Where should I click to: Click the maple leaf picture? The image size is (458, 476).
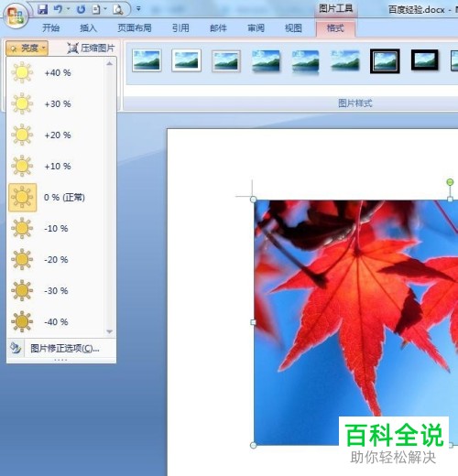tap(355, 322)
